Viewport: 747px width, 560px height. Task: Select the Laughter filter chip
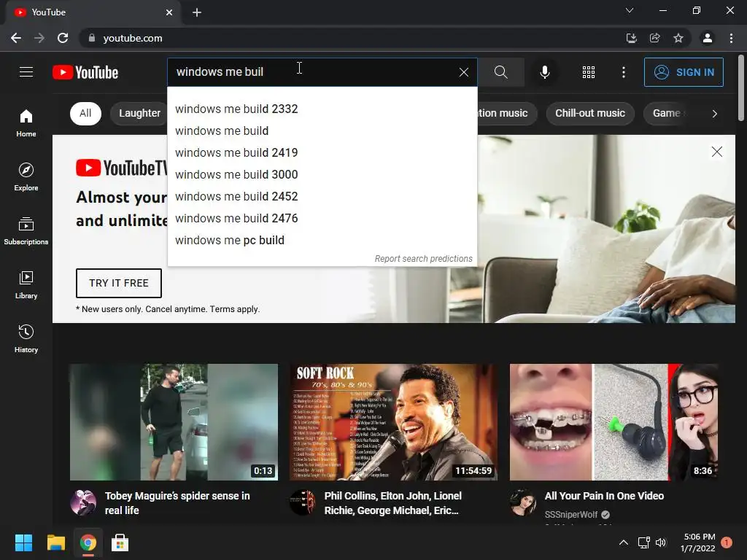(x=139, y=113)
